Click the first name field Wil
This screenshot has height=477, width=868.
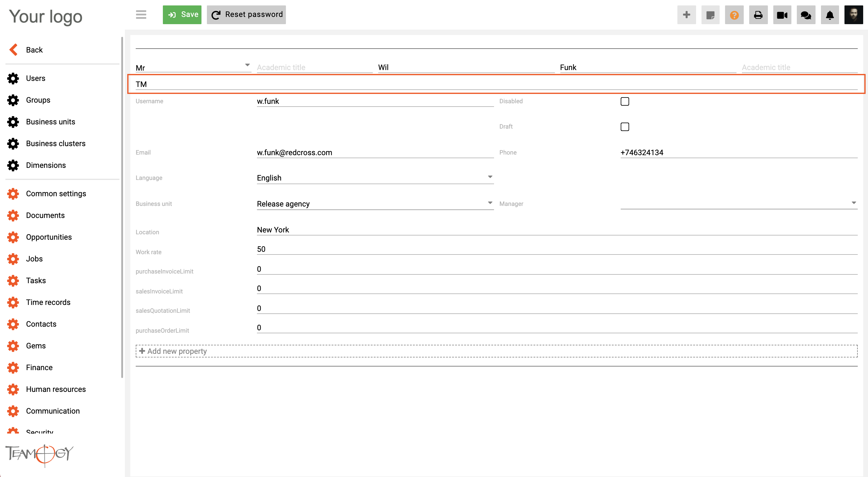pos(466,67)
